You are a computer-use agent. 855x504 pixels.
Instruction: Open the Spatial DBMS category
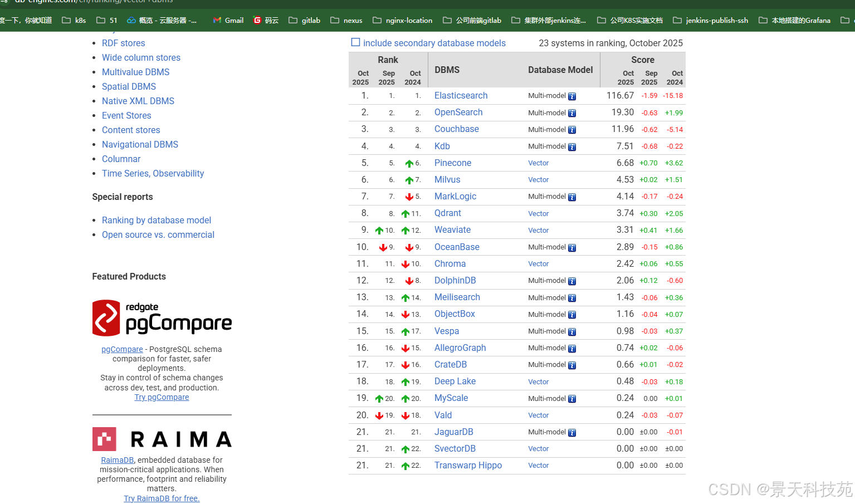tap(129, 86)
